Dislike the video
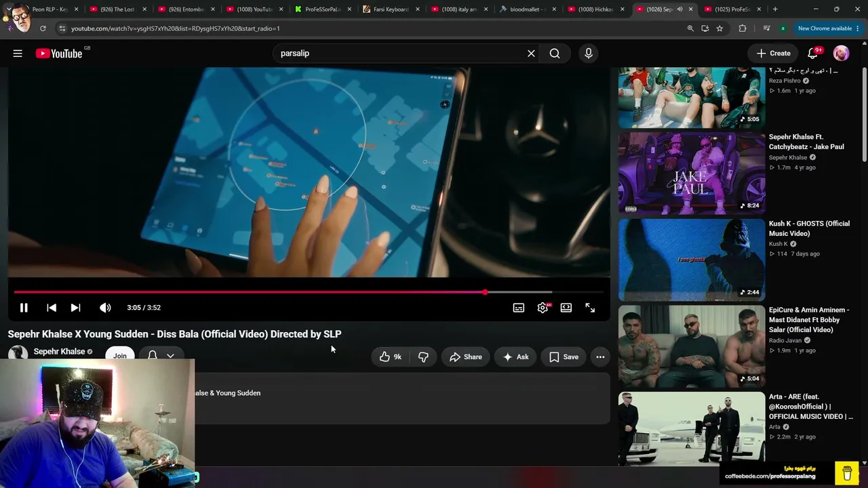Image resolution: width=868 pixels, height=488 pixels. [423, 357]
